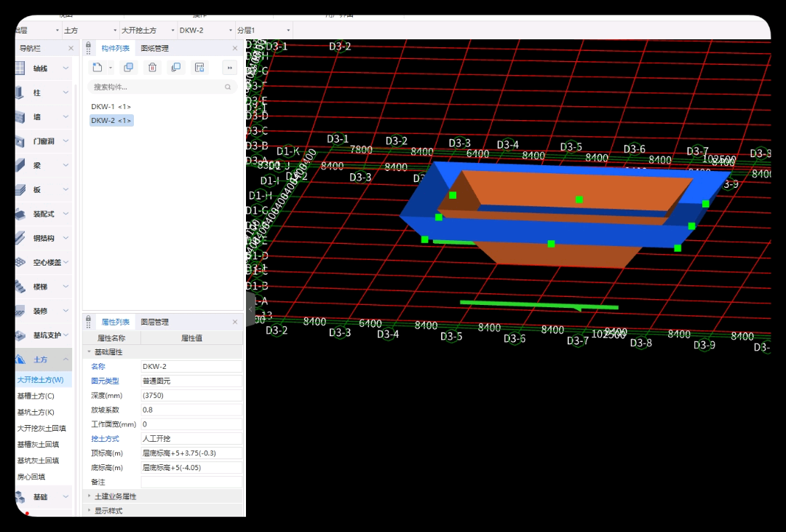Image resolution: width=786 pixels, height=532 pixels.
Task: Expand the 梁 navigation group
Action: 65,165
